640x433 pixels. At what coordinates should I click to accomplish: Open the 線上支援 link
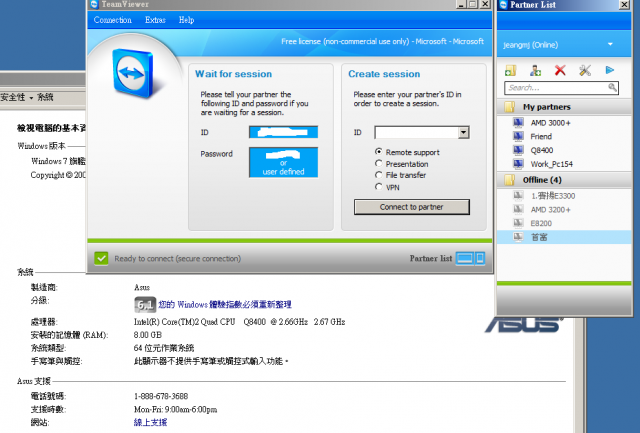(x=150, y=422)
